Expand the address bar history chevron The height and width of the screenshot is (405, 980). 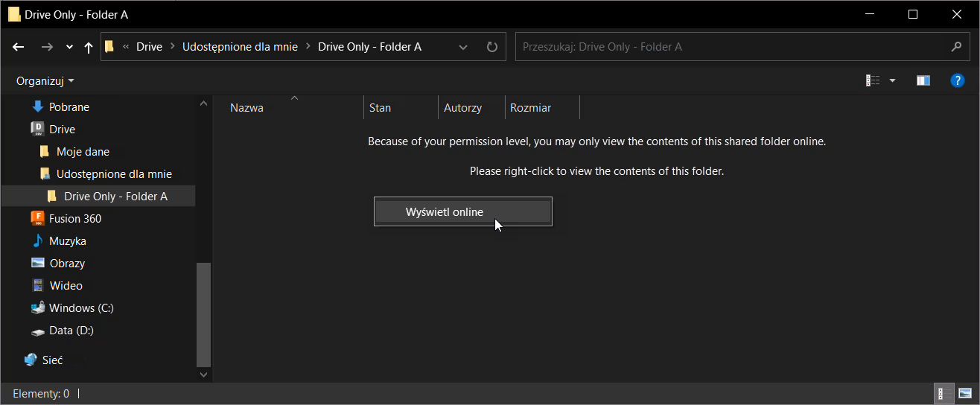click(x=463, y=47)
